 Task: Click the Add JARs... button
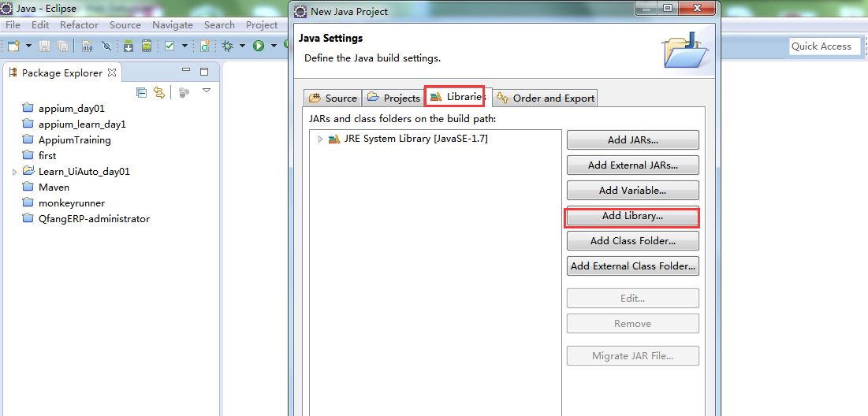coord(633,140)
